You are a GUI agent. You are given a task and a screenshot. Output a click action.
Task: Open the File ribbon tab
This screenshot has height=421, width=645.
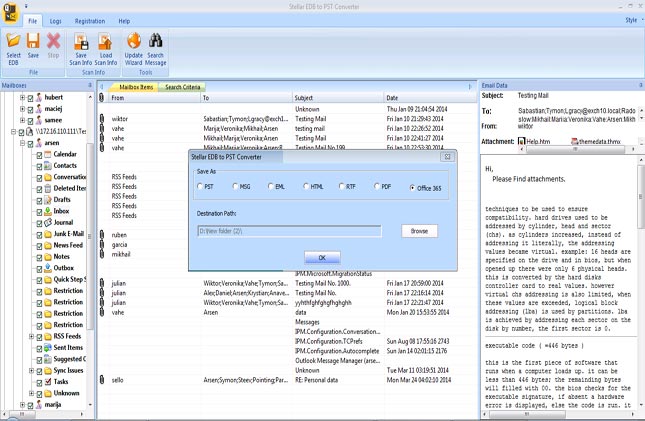pyautogui.click(x=32, y=21)
